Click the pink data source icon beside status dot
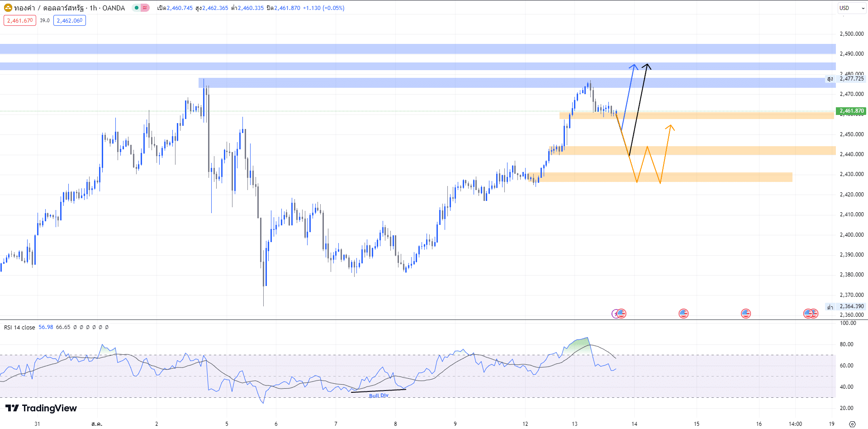This screenshot has width=868, height=429. coord(145,8)
